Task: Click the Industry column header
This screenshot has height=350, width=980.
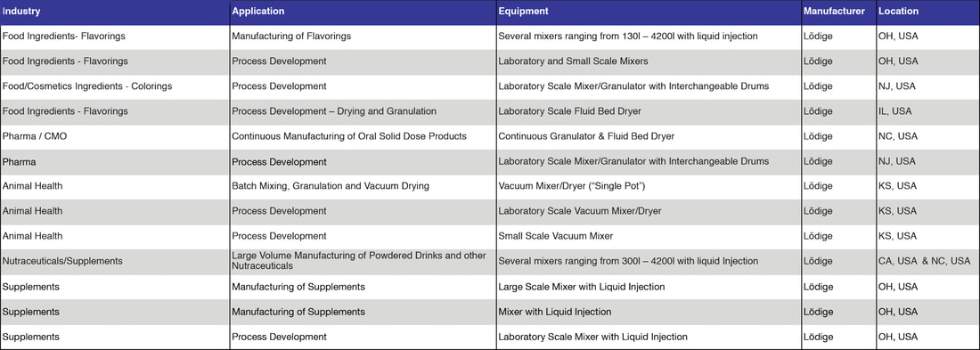Action: coord(115,12)
